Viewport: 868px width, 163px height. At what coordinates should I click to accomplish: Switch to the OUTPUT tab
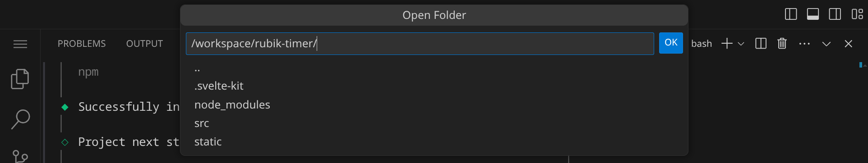click(144, 44)
